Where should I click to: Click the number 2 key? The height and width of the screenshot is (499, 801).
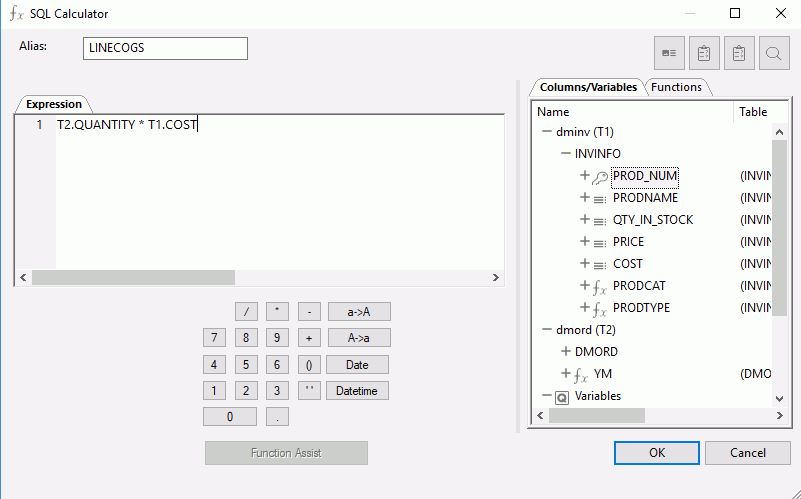(x=246, y=391)
